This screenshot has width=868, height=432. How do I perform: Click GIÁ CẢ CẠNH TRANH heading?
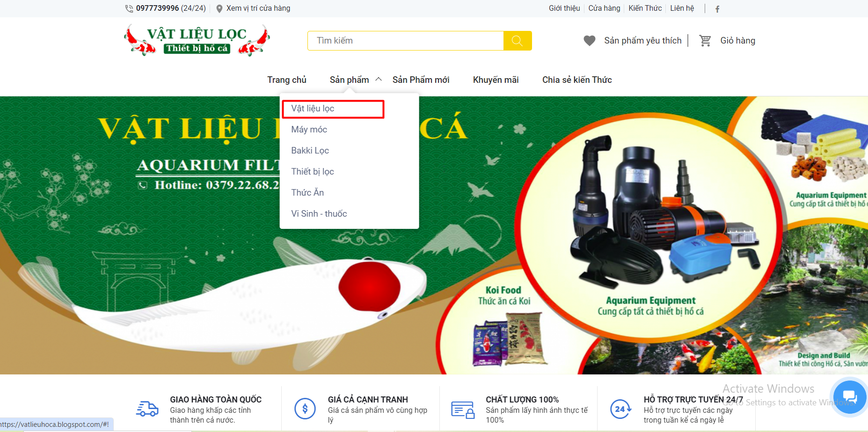[x=368, y=400]
